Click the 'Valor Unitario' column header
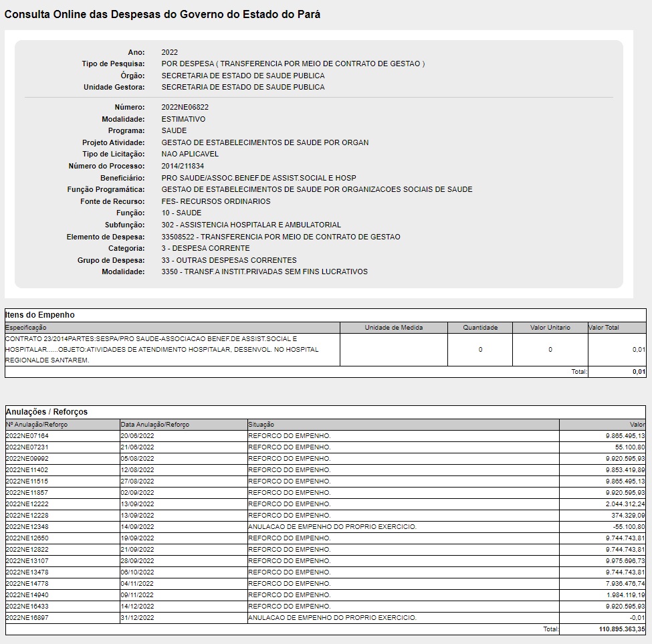This screenshot has width=652, height=644. pyautogui.click(x=550, y=328)
